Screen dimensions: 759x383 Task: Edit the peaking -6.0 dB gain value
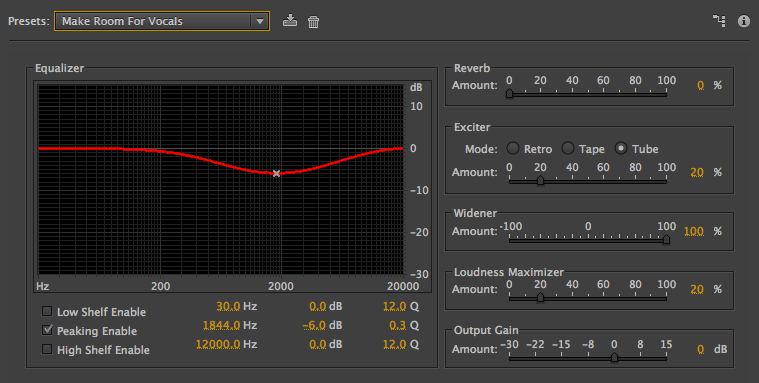pos(314,325)
